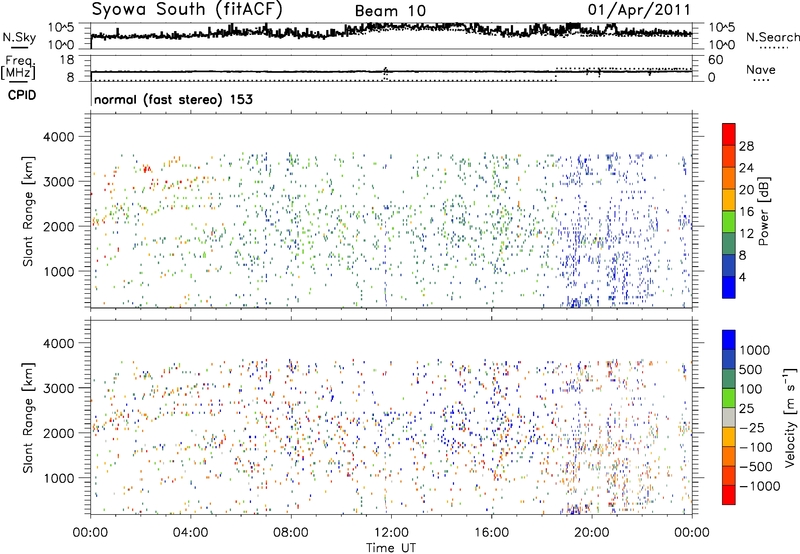Screen dimensions: 800x554
Task: Click the '2000' tick of the velocity panel
Action: click(x=59, y=433)
